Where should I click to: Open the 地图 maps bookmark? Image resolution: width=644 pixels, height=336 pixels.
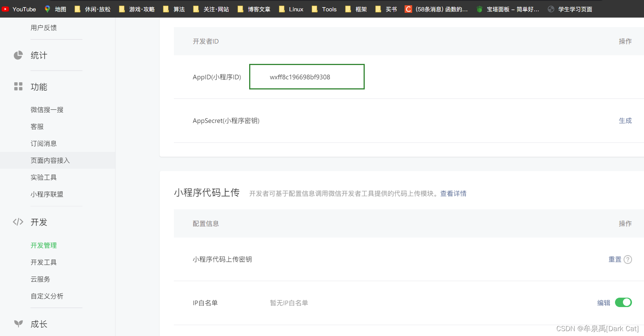point(55,9)
